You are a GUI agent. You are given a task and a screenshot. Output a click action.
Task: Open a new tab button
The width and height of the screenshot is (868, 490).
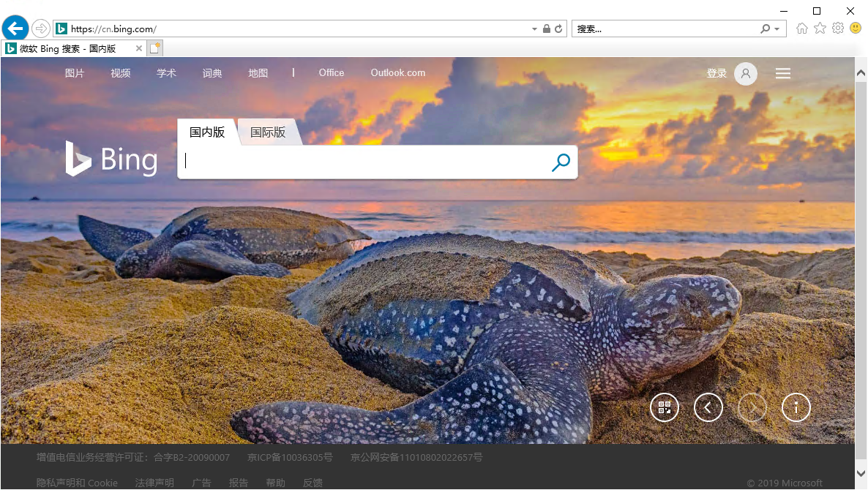[x=155, y=48]
